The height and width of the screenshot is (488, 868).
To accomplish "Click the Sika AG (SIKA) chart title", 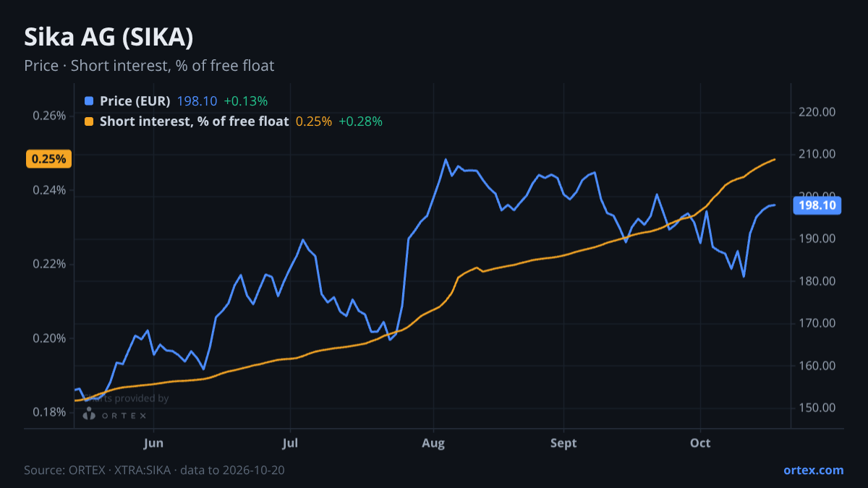I will click(x=109, y=38).
